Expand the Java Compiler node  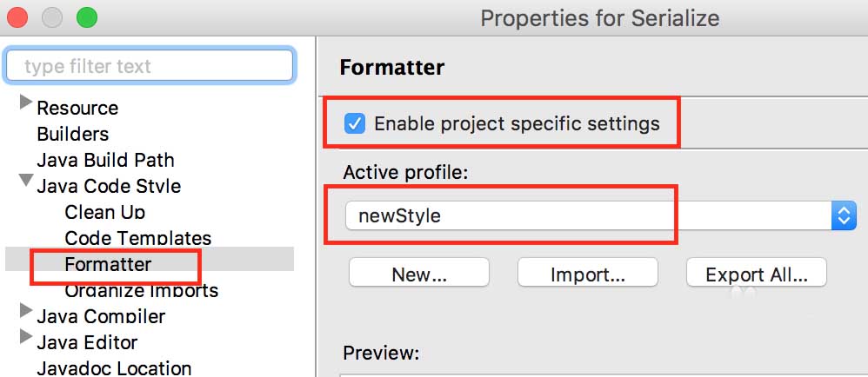tap(25, 312)
